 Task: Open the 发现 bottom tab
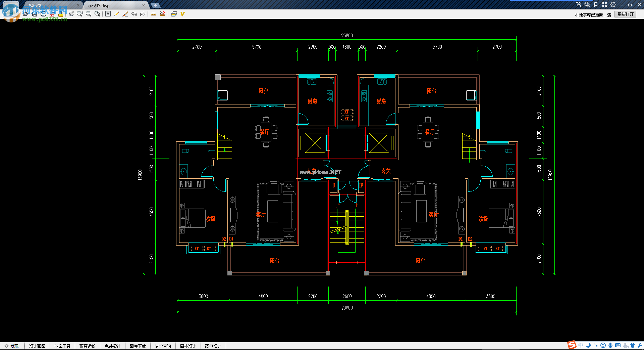tap(12, 346)
